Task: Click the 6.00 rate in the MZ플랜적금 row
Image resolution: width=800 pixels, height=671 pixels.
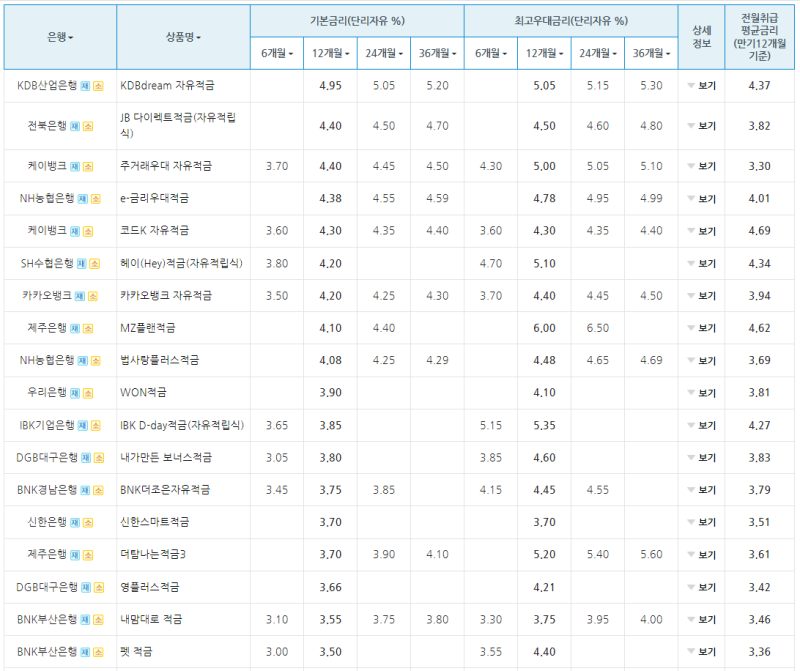Action: click(544, 328)
